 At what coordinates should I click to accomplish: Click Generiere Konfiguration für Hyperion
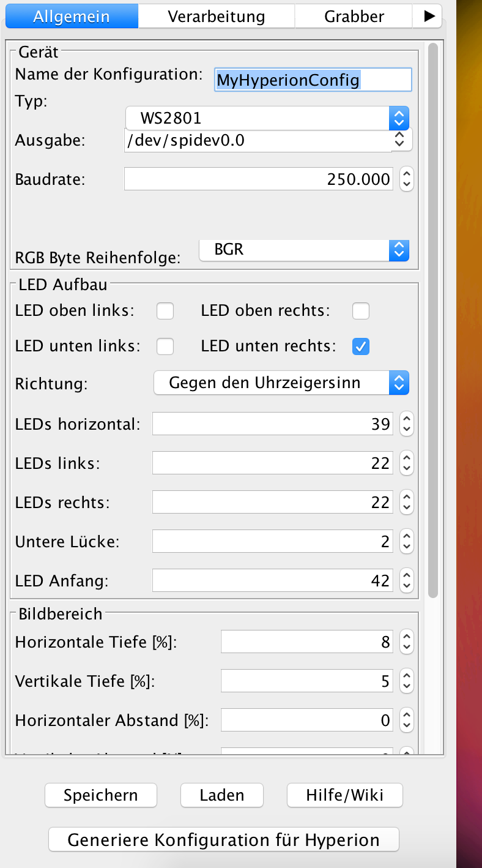223,839
